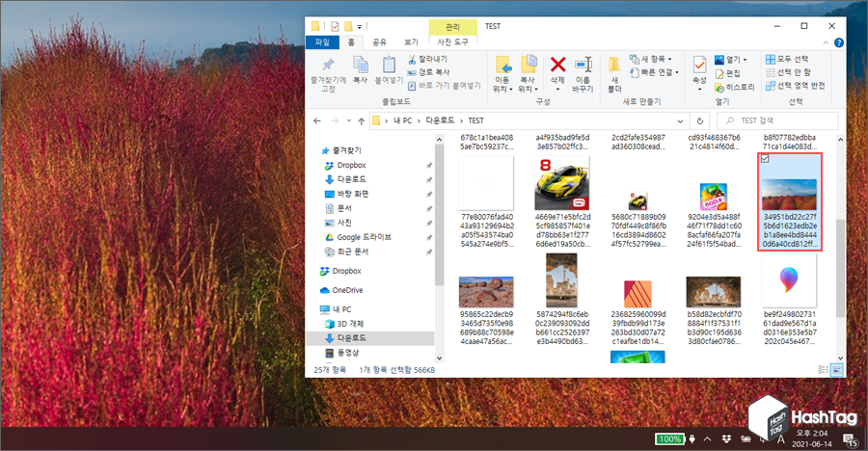Open Properties (속성) checkmark icon

coord(699,66)
